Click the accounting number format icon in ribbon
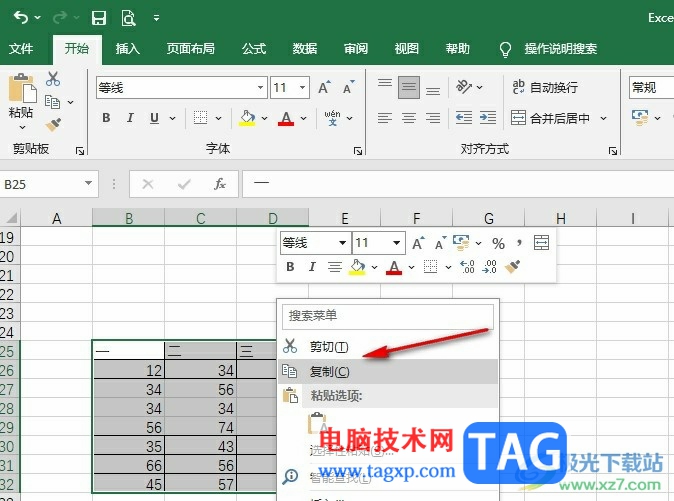Viewport: 674px width, 501px height. [640, 117]
